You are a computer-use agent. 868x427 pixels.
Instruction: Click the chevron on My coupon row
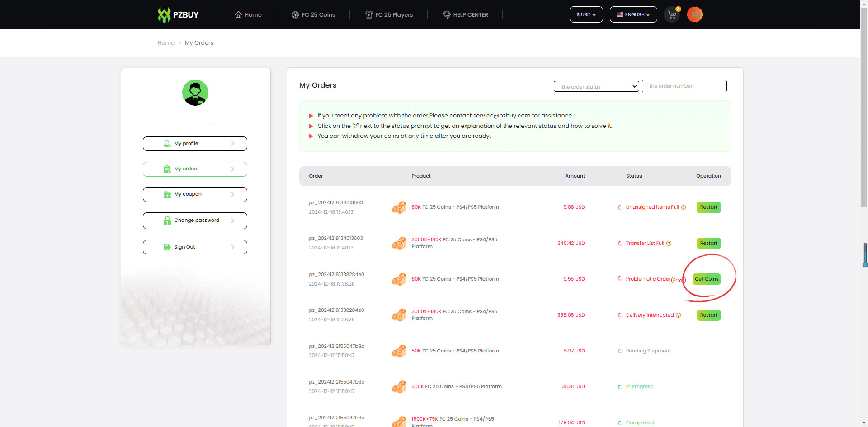233,194
